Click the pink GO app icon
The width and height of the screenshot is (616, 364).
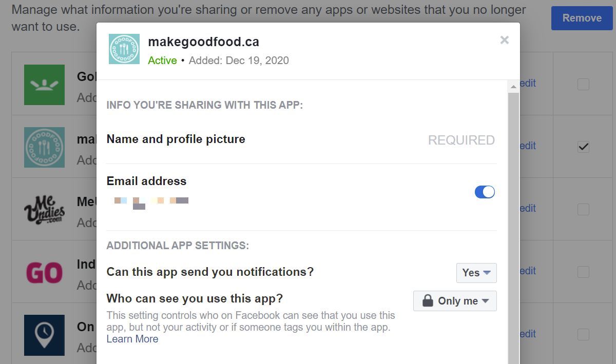coord(44,272)
